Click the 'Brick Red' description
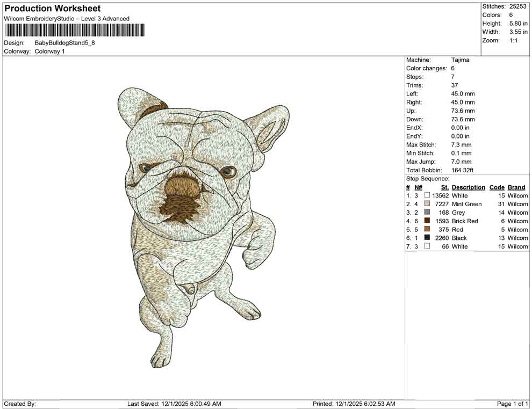532x409 pixels. pyautogui.click(x=465, y=221)
